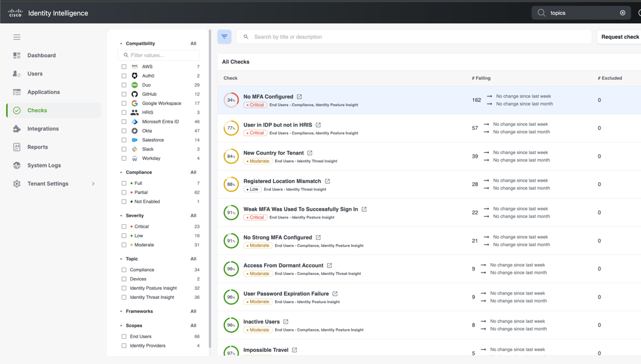Click the AWS logo icon in Compatibility
Image resolution: width=641 pixels, height=364 pixels.
click(x=135, y=66)
